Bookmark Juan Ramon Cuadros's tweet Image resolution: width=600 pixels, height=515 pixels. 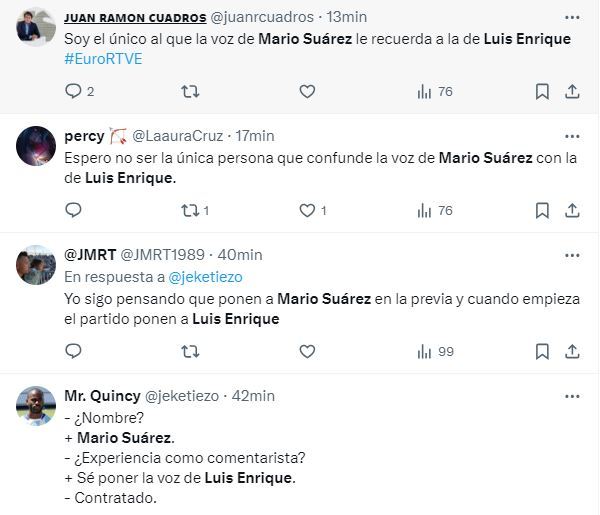(x=542, y=92)
